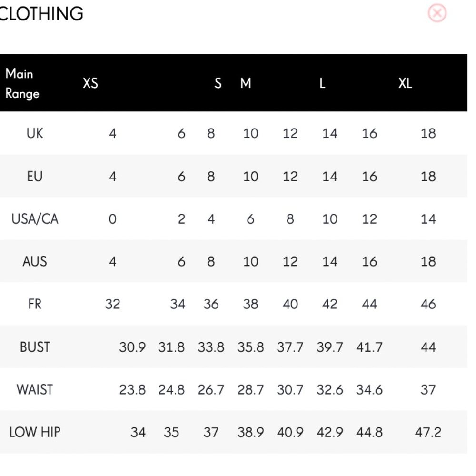Select FR size 32 cell
The image size is (476, 476).
coord(112,304)
